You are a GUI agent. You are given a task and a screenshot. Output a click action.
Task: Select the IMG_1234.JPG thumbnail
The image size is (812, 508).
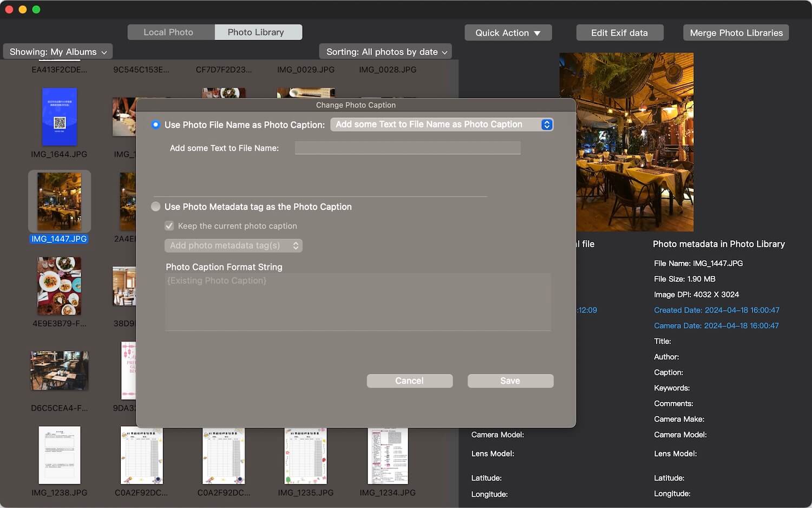click(x=388, y=455)
